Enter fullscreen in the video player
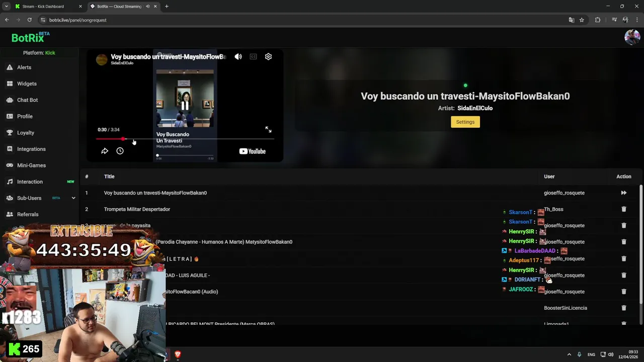Viewport: 644px width, 362px height. pyautogui.click(x=268, y=130)
